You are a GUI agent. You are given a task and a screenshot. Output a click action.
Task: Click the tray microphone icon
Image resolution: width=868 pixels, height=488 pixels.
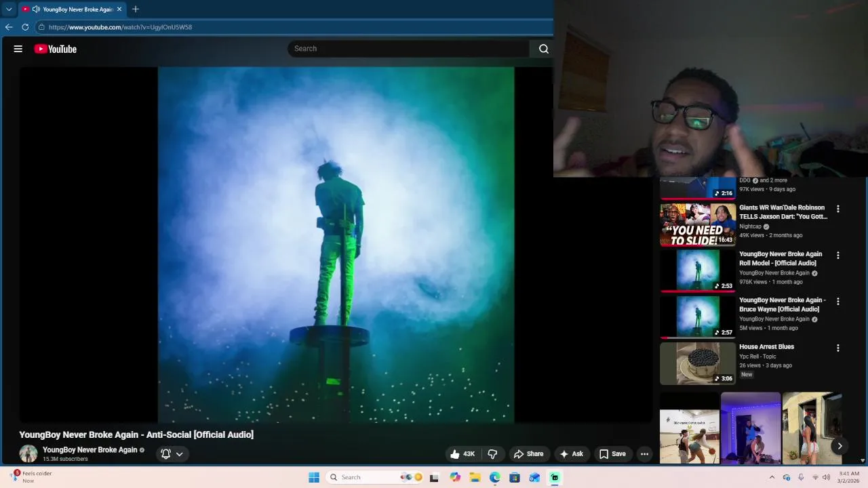[801, 477]
